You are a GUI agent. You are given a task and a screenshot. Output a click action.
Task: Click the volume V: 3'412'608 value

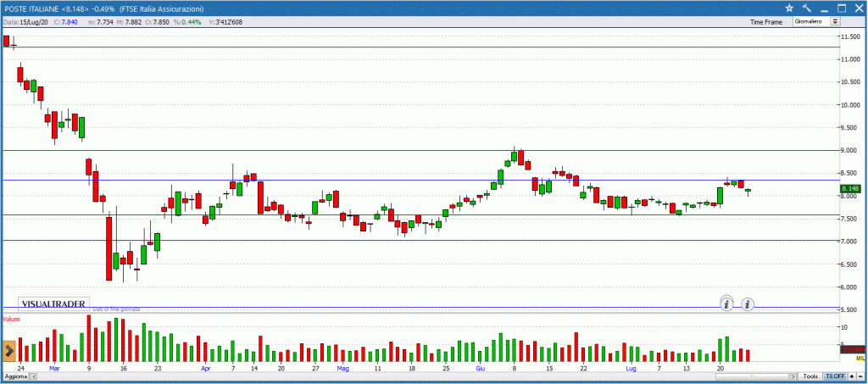pyautogui.click(x=225, y=22)
